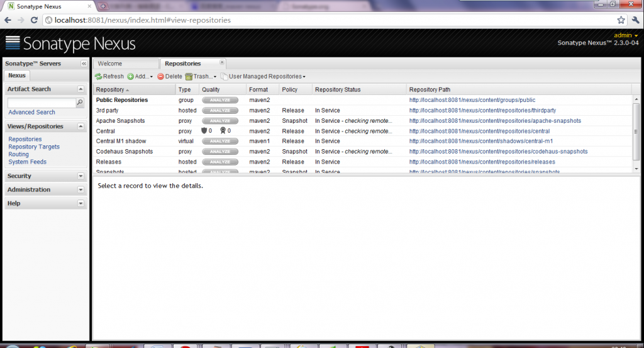Expand the Security section
Screen dimensions: 644x348
point(80,176)
